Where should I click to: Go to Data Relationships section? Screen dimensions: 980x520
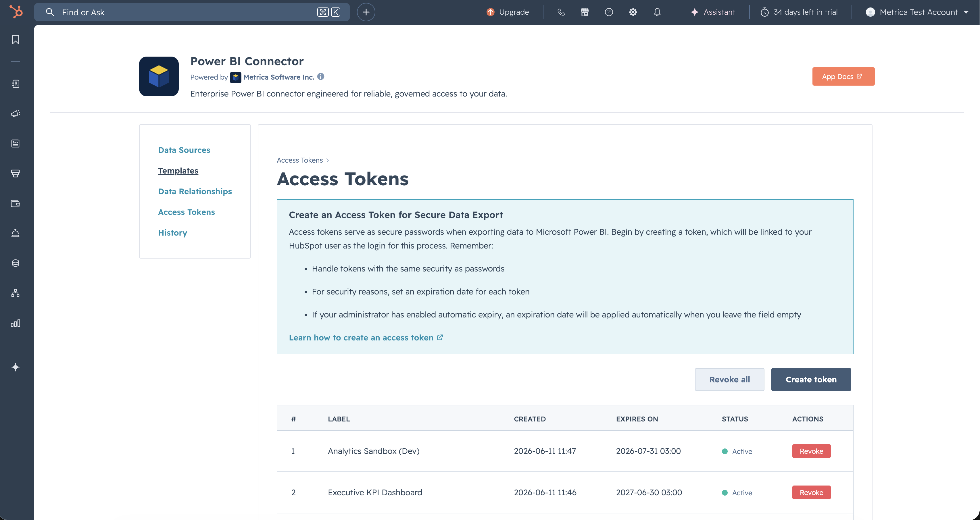(195, 191)
